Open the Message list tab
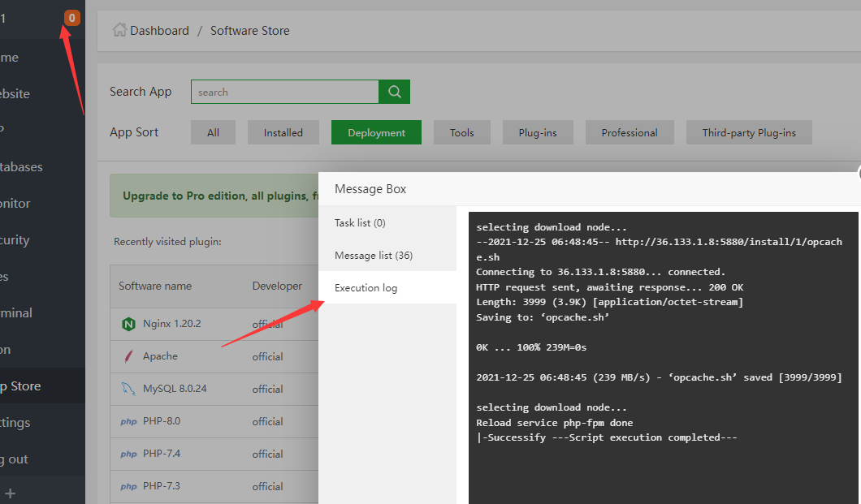Viewport: 861px width, 504px height. (374, 255)
